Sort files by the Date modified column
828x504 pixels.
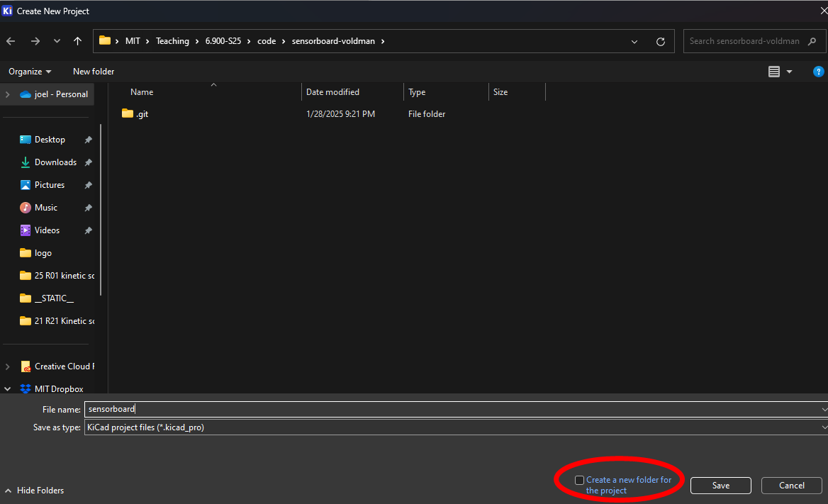pyautogui.click(x=332, y=92)
